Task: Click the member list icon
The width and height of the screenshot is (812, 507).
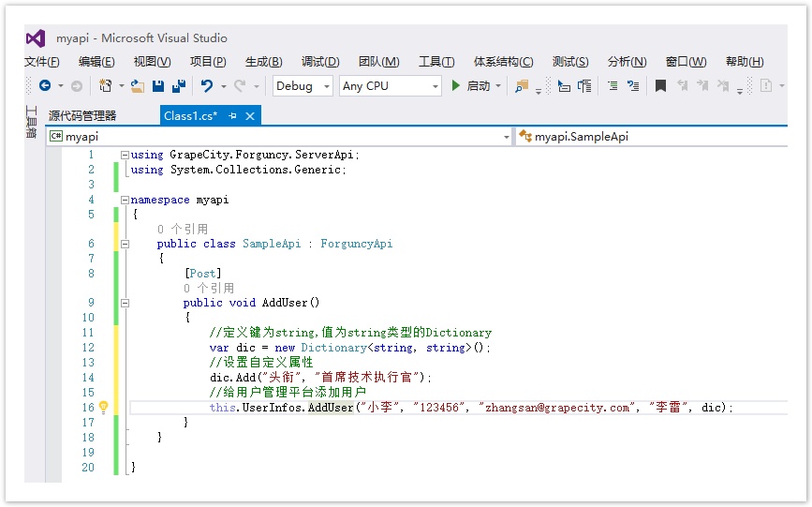Action: click(x=584, y=86)
